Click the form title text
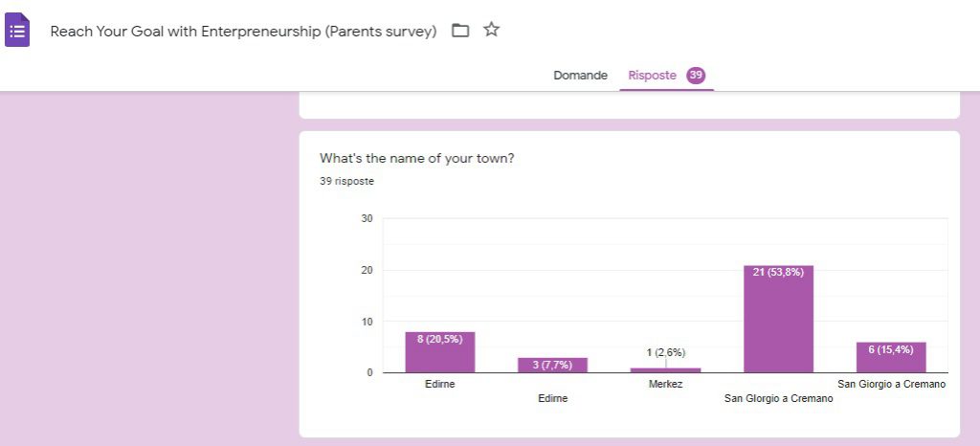The height and width of the screenshot is (446, 980). [243, 31]
